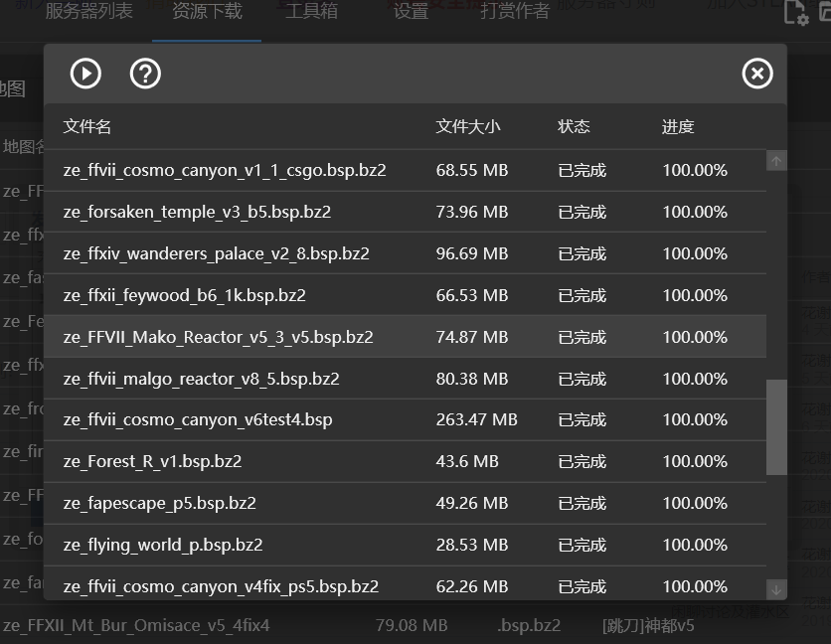Click 100.00% progress in ze_Forest_R_v1 row

(x=695, y=462)
